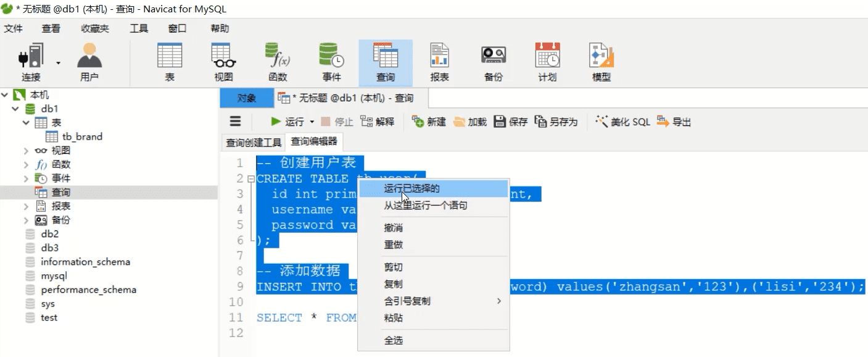The width and height of the screenshot is (868, 357).
Task: Open the 工具 menu in the menu bar
Action: [x=139, y=28]
